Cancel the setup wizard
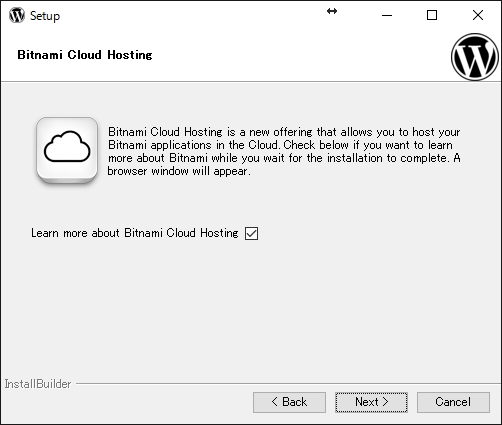Viewport: 502px width, 425px height. click(x=453, y=402)
